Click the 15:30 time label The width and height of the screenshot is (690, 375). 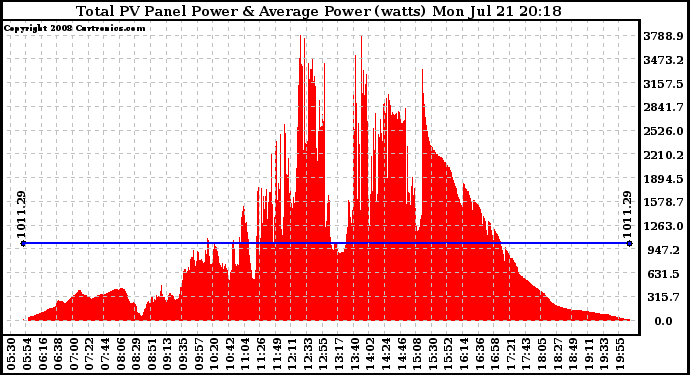pyautogui.click(x=433, y=354)
